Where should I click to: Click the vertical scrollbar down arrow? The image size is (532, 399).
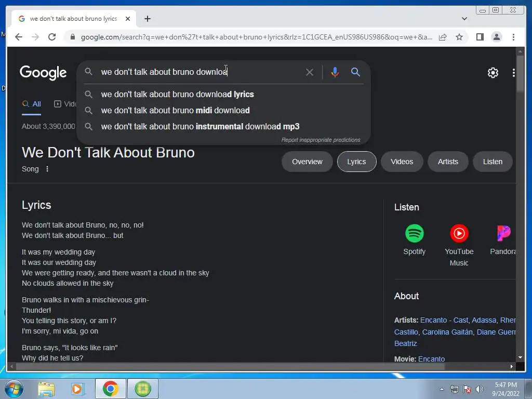pos(520,357)
